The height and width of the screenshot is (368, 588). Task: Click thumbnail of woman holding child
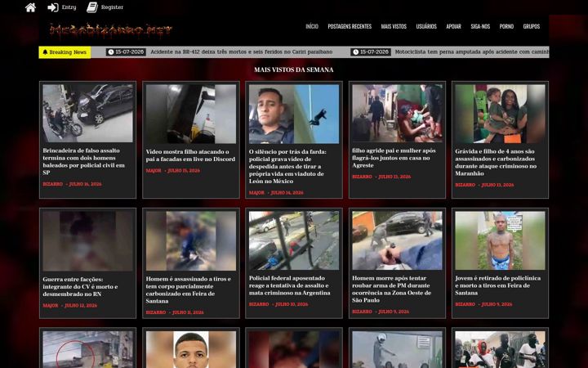[501, 114]
